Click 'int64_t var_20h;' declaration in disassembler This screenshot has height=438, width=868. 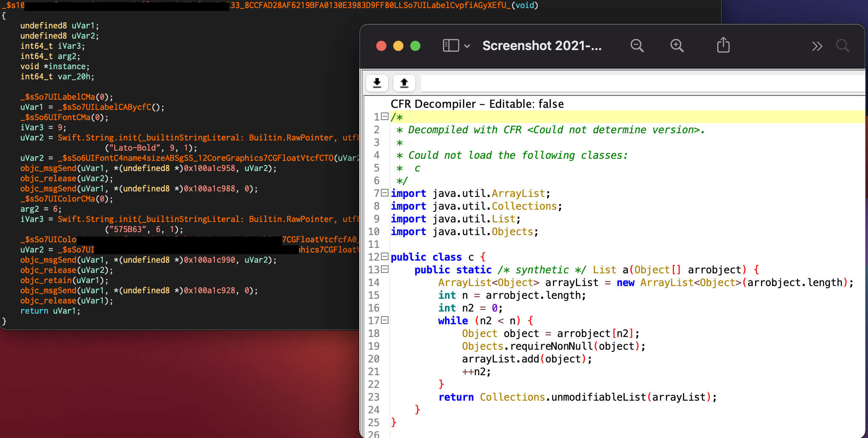tap(57, 77)
